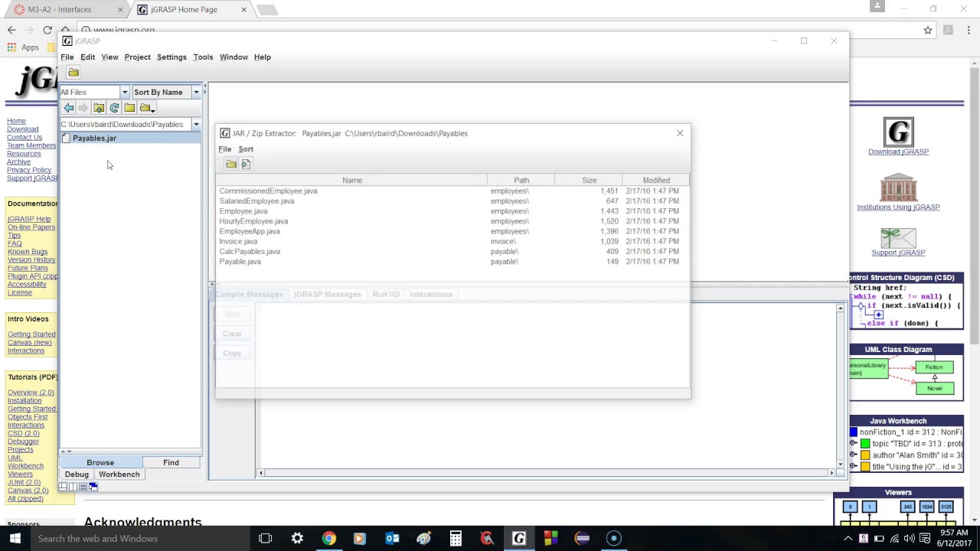Refresh the file browser listing

(x=114, y=108)
